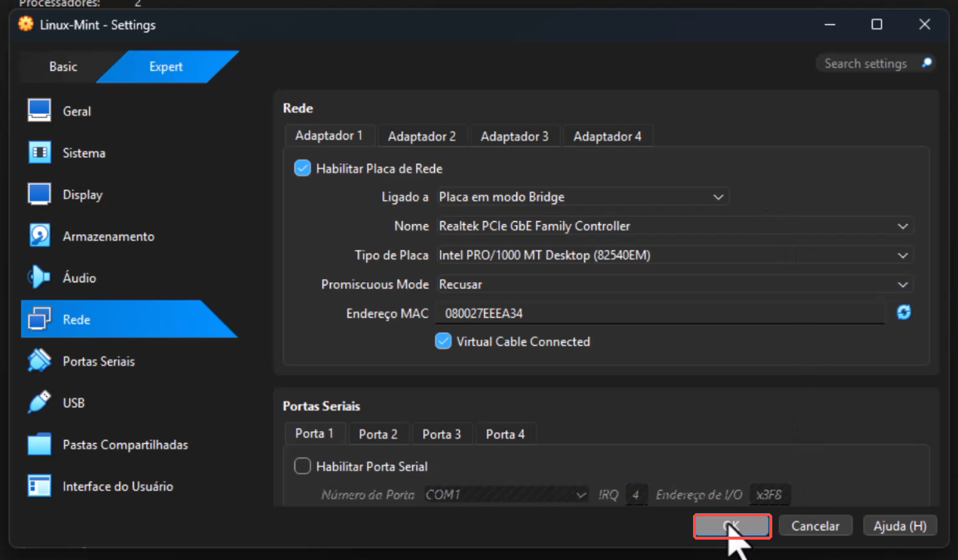Viewport: 958px width, 560px height.
Task: Select the Adaptador 4 tab
Action: (608, 137)
